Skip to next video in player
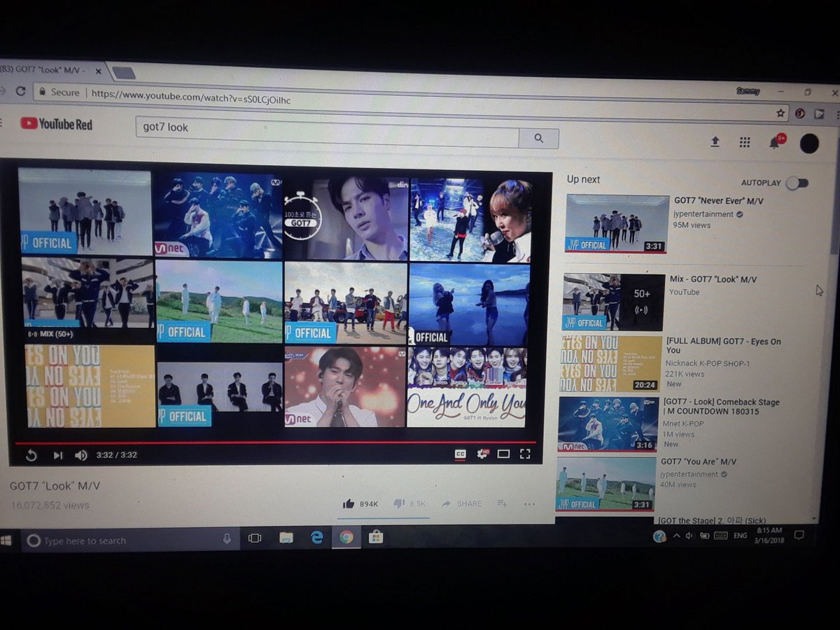The image size is (840, 630). coord(57,455)
